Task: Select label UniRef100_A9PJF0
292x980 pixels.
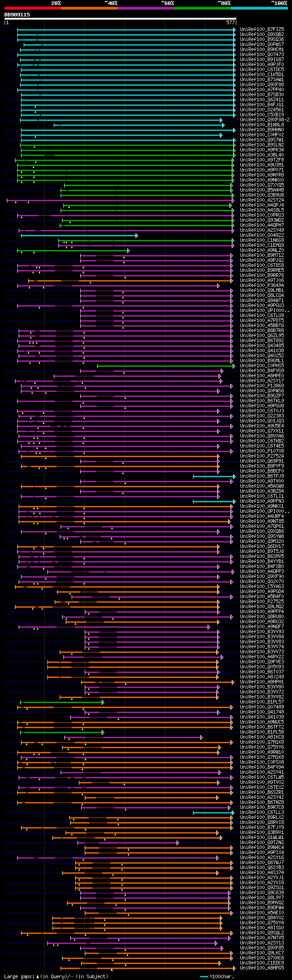Action: [262, 64]
